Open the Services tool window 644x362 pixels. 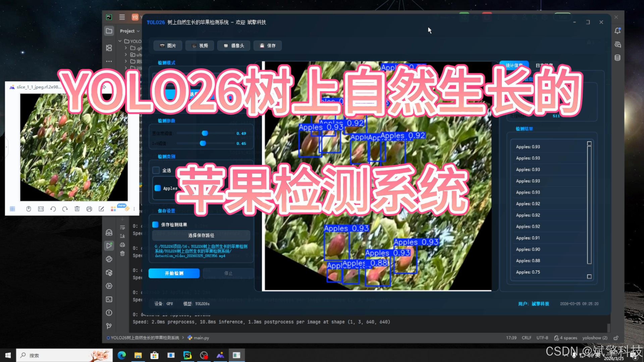[109, 286]
